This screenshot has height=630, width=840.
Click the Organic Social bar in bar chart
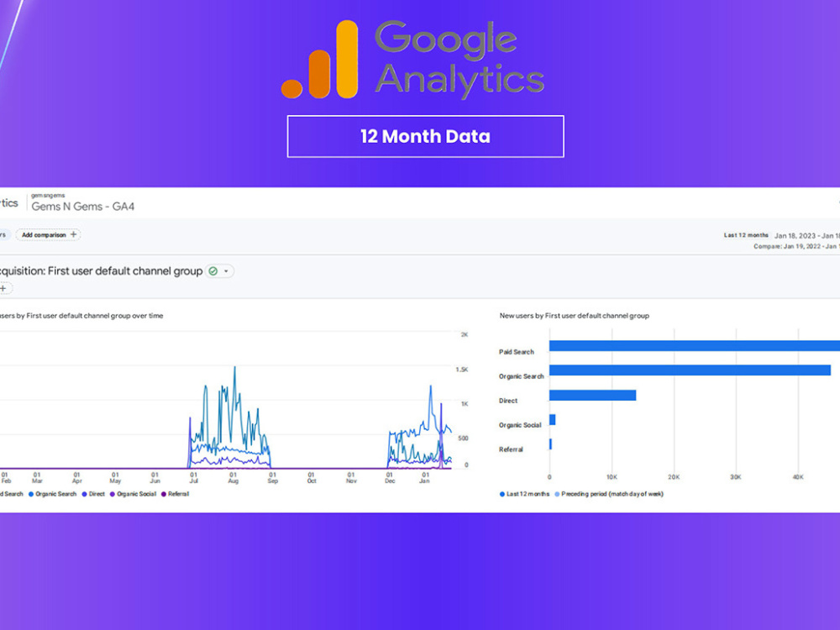click(553, 419)
